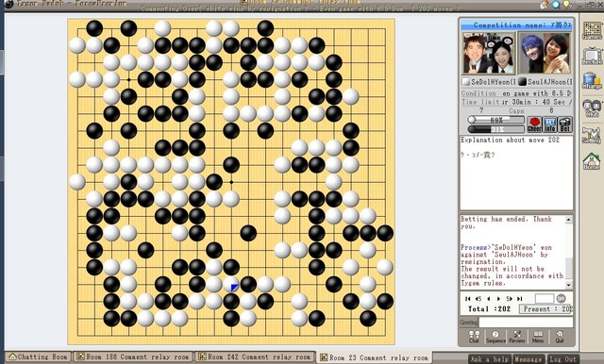Click the blue magnifier icon in title bar
Viewport: 604px width, 364px height.
(x=556, y=4)
